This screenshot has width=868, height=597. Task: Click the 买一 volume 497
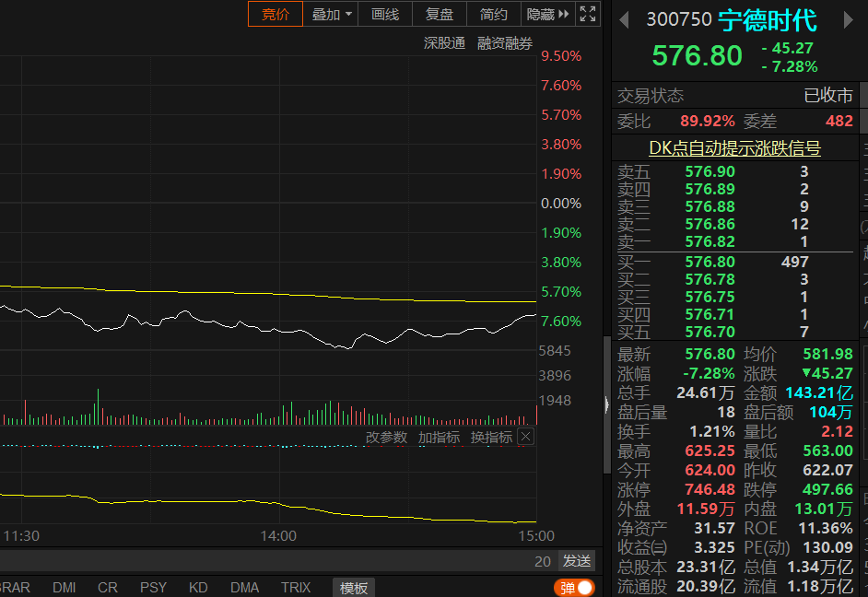coord(795,262)
